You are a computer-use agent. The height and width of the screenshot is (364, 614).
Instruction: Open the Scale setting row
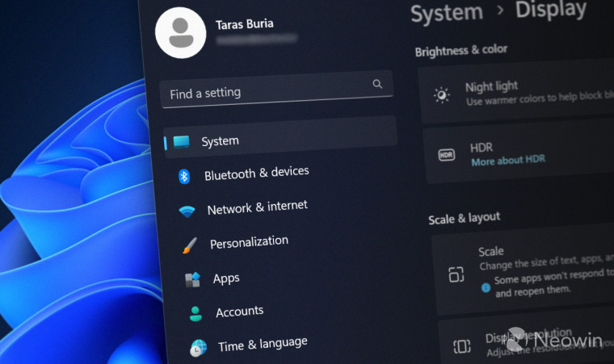524,270
